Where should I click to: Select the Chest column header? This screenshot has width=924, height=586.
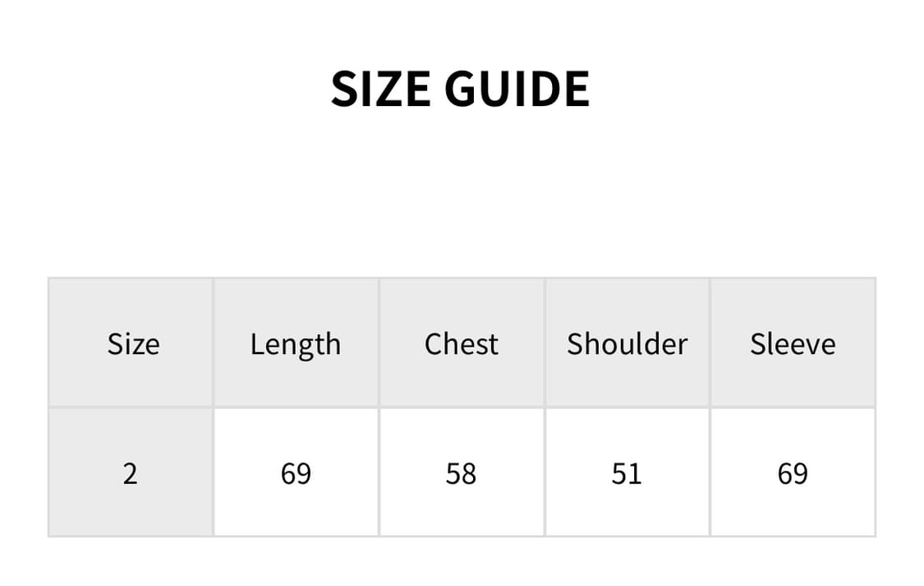tap(461, 344)
